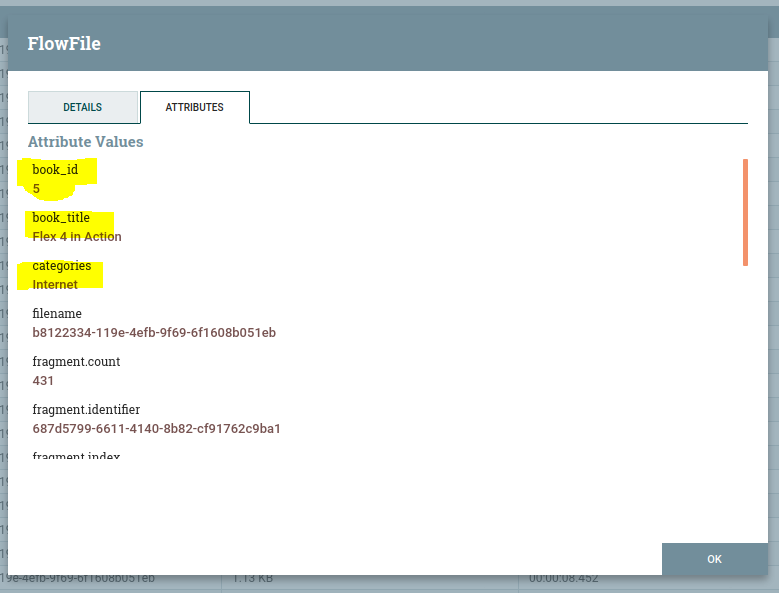Screen dimensions: 779x593
Task: Click the 1.13 KB cell behind the dialog
Action: 250,579
